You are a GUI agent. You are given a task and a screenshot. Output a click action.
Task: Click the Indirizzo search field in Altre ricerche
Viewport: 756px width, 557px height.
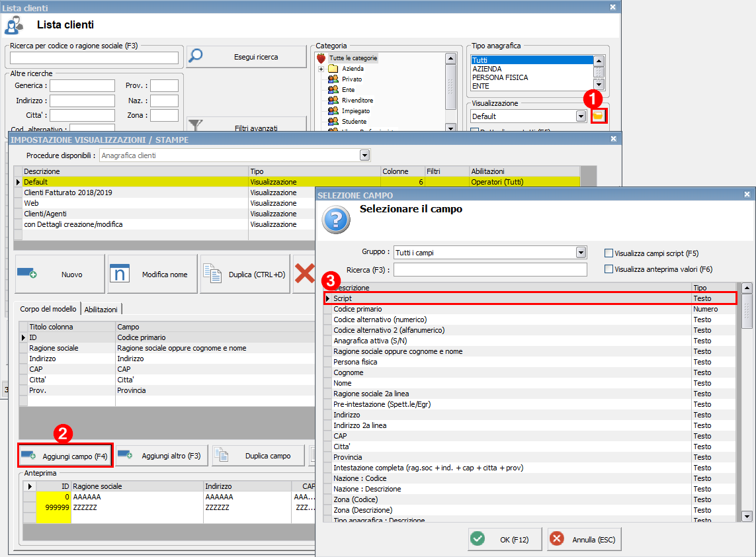click(x=83, y=101)
